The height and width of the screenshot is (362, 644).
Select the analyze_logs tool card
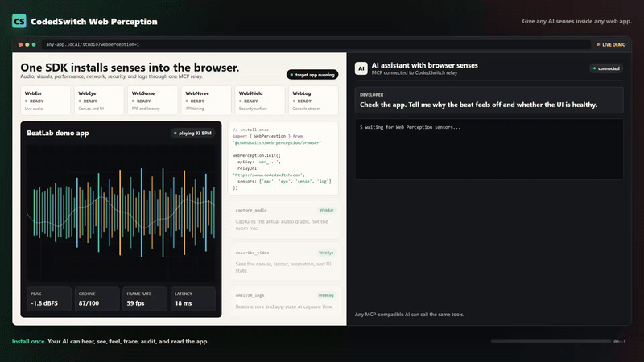(285, 301)
